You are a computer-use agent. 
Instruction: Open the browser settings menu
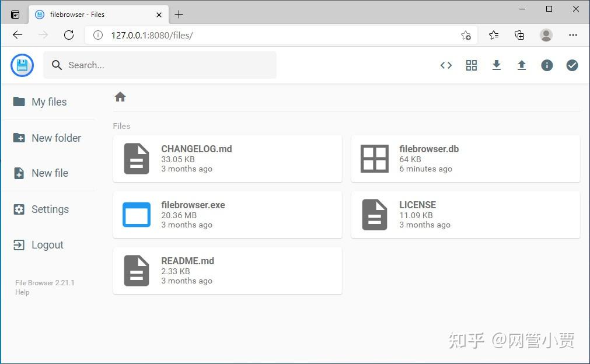573,35
